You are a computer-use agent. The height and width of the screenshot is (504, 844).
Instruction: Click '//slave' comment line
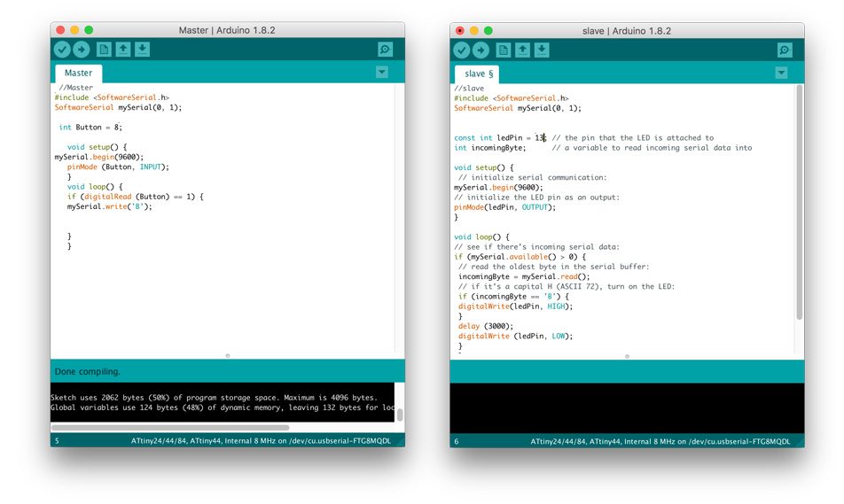click(469, 89)
